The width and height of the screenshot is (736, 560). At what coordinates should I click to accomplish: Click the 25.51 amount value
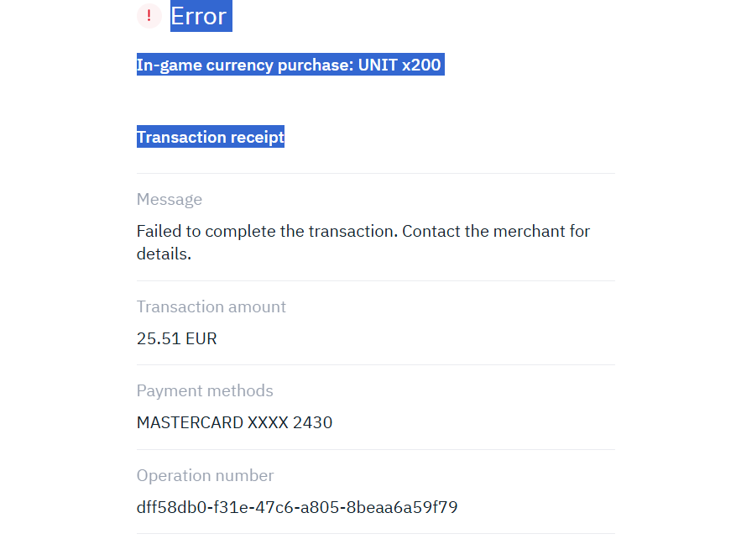(157, 339)
